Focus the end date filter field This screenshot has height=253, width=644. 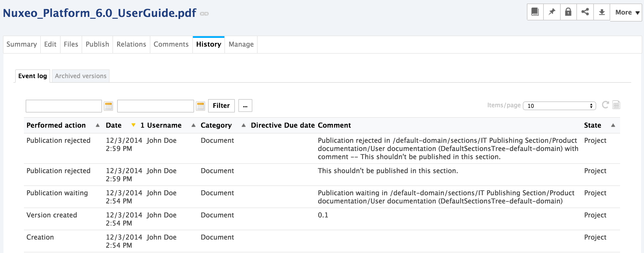[156, 106]
